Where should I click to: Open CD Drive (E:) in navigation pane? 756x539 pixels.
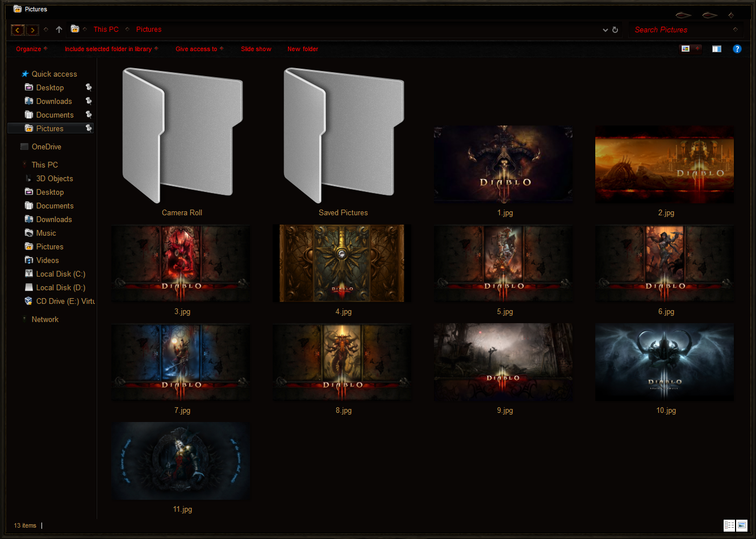click(60, 301)
